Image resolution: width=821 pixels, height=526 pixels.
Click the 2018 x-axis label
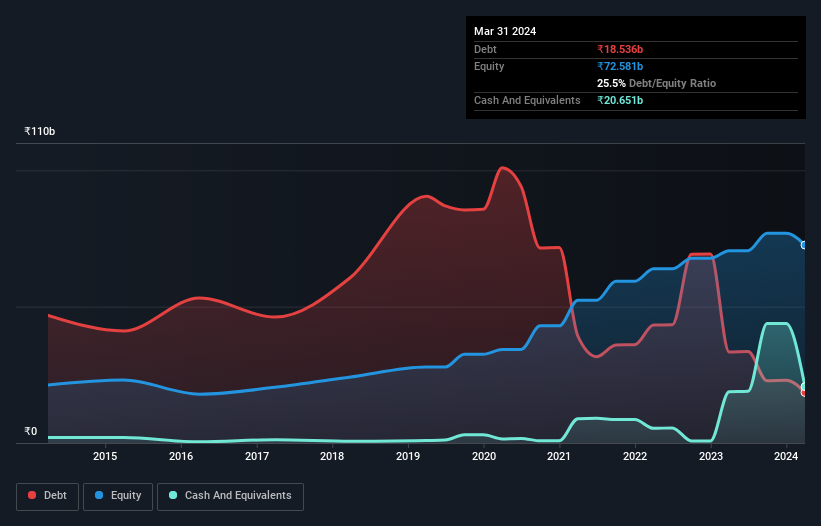[x=332, y=456]
